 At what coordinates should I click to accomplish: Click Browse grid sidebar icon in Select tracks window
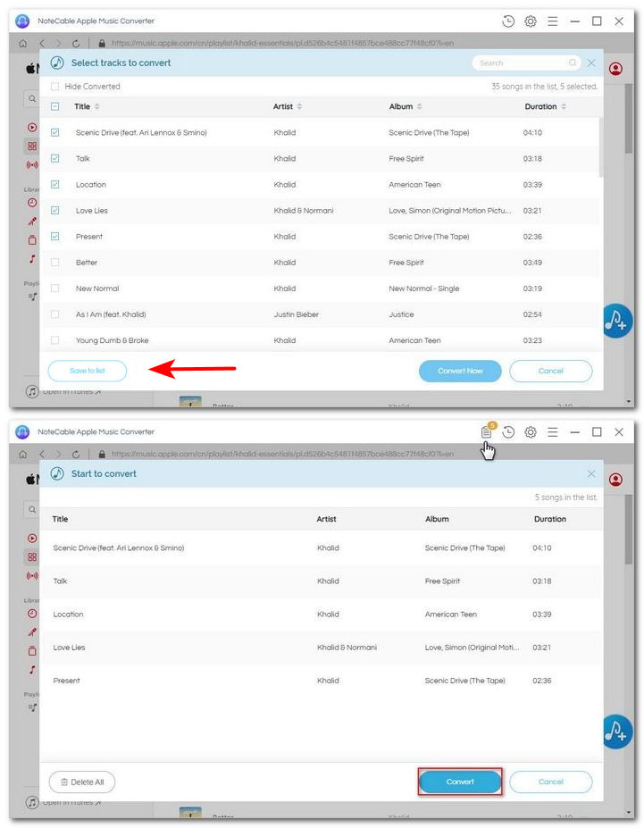tap(32, 146)
